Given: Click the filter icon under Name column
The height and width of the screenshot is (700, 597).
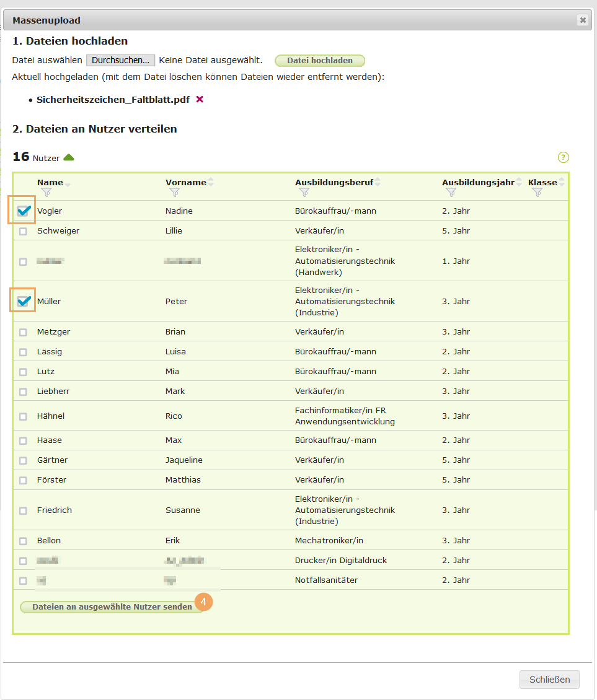Looking at the screenshot, I should click(46, 193).
